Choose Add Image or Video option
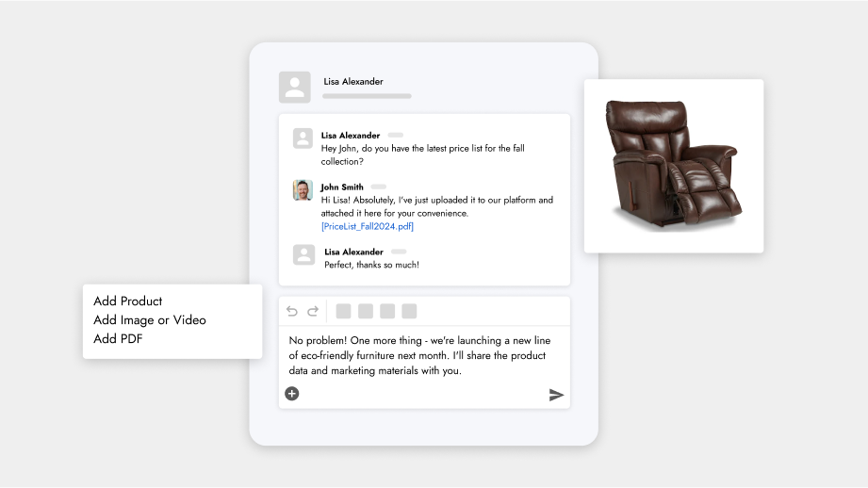 (150, 320)
